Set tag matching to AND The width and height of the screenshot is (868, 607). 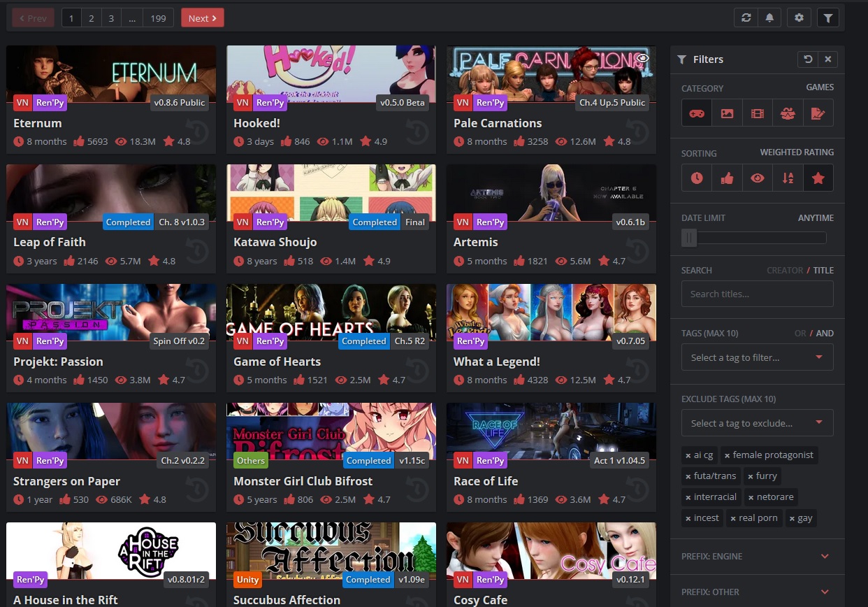pyautogui.click(x=825, y=333)
